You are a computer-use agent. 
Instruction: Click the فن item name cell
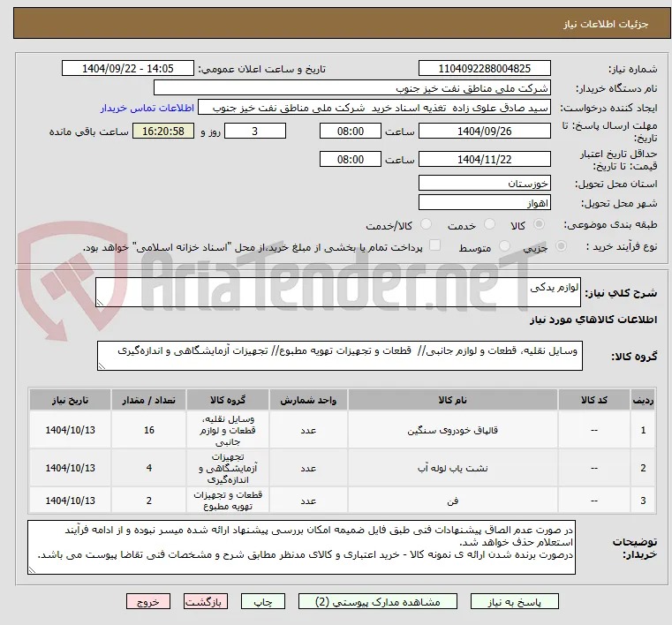[x=453, y=501]
